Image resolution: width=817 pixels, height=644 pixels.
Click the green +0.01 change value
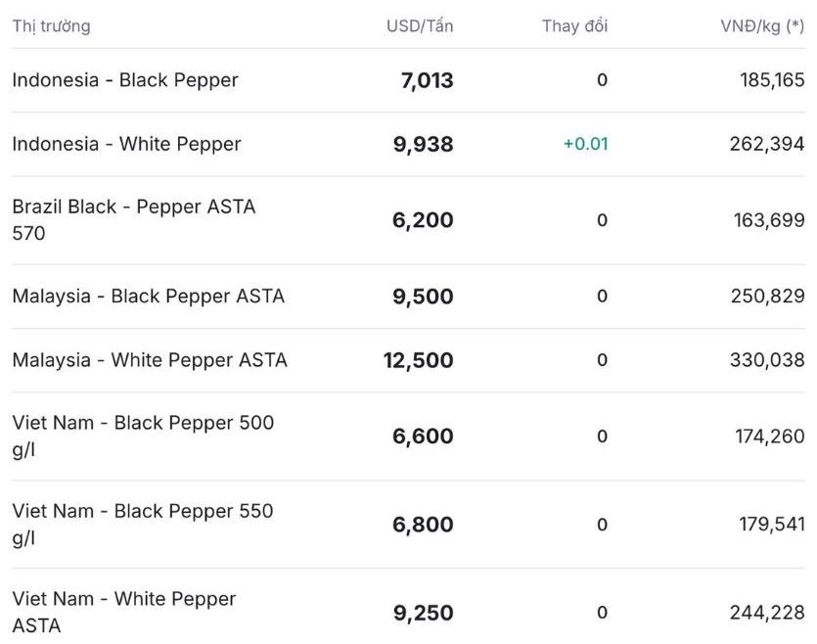pyautogui.click(x=585, y=144)
